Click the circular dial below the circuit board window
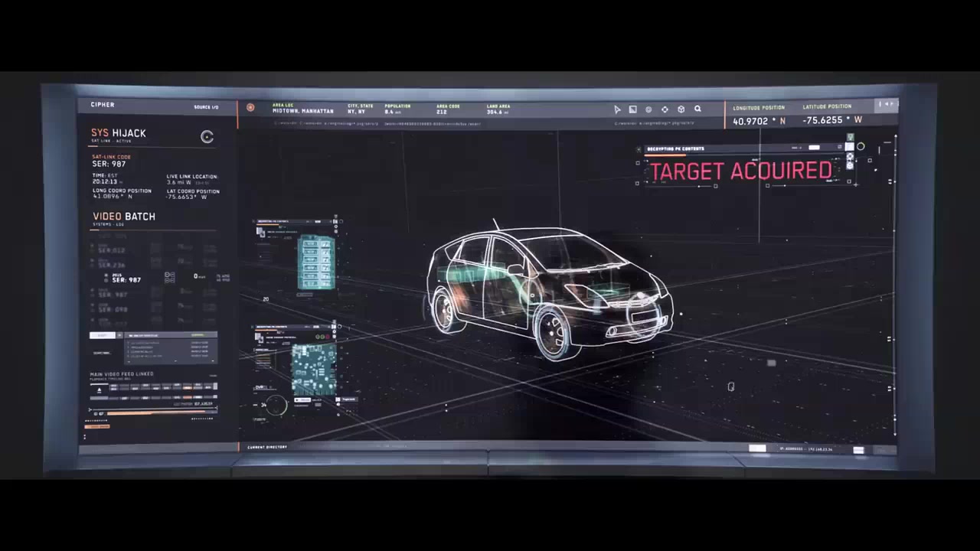 [277, 405]
